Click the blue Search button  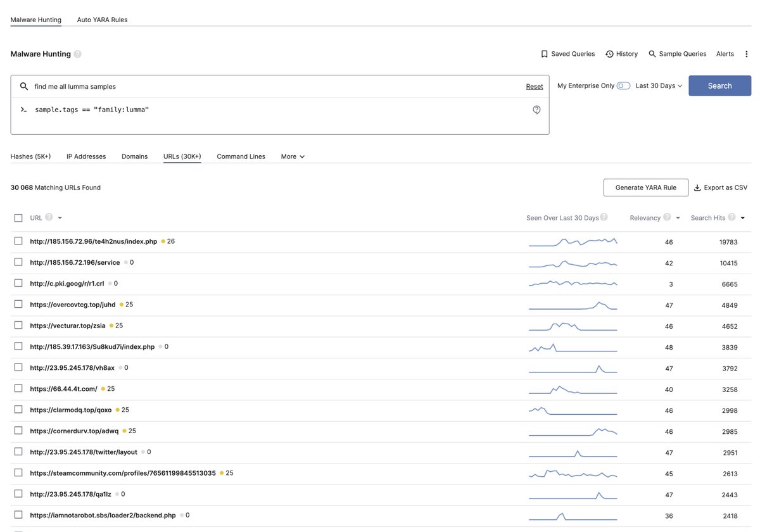719,86
